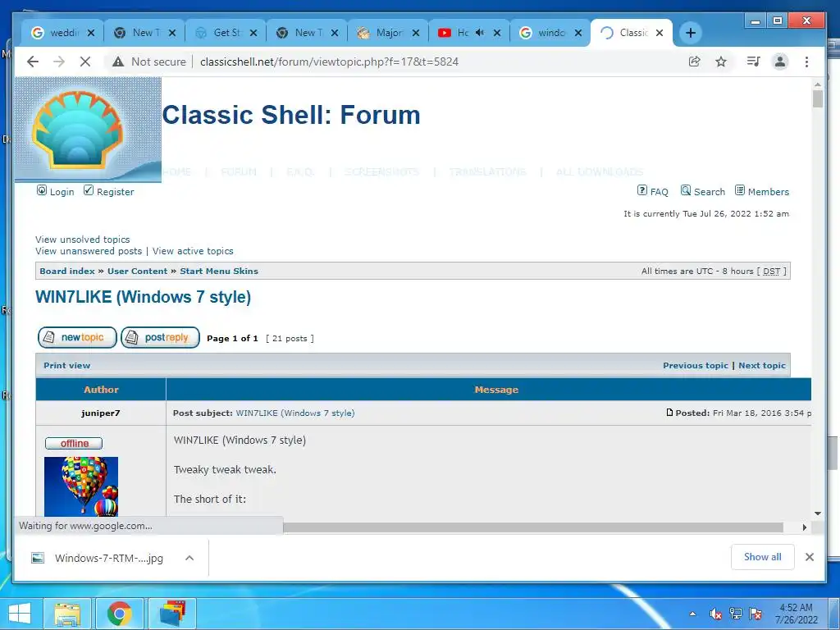The height and width of the screenshot is (630, 840).
Task: Stop loading the page
Action: pyautogui.click(x=84, y=62)
